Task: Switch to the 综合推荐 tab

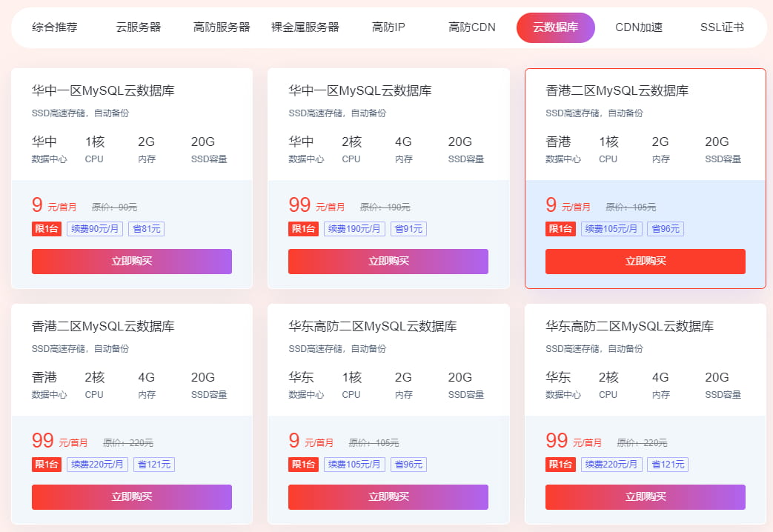Action: [x=53, y=26]
